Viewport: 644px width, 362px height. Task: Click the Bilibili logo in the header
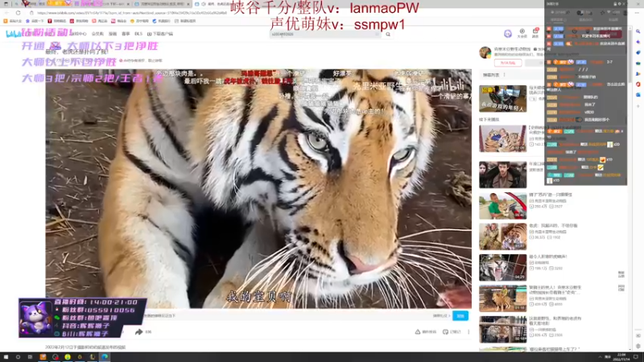(x=12, y=34)
